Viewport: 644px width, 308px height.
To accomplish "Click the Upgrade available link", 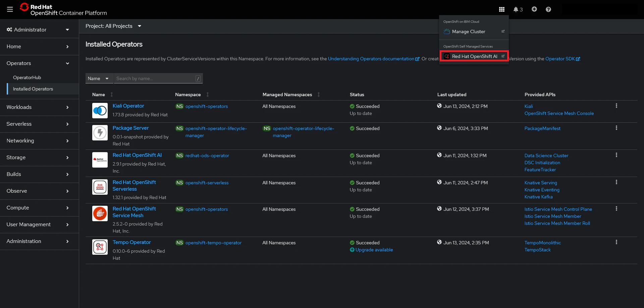I will [374, 250].
